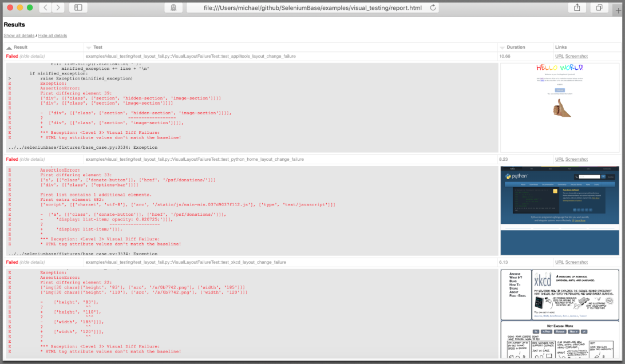The image size is (625, 364).
Task: Click the python.org screenshot thumbnail
Action: [559, 210]
